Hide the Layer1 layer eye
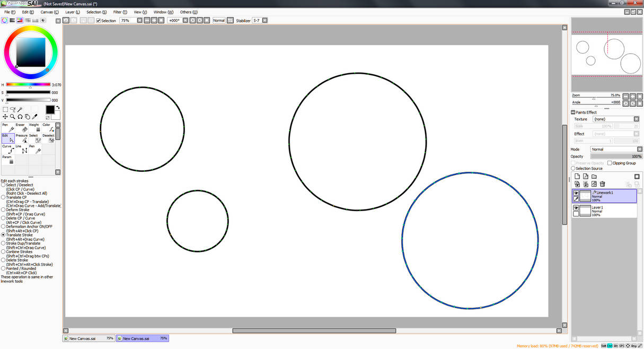The width and height of the screenshot is (644, 349). [x=576, y=208]
